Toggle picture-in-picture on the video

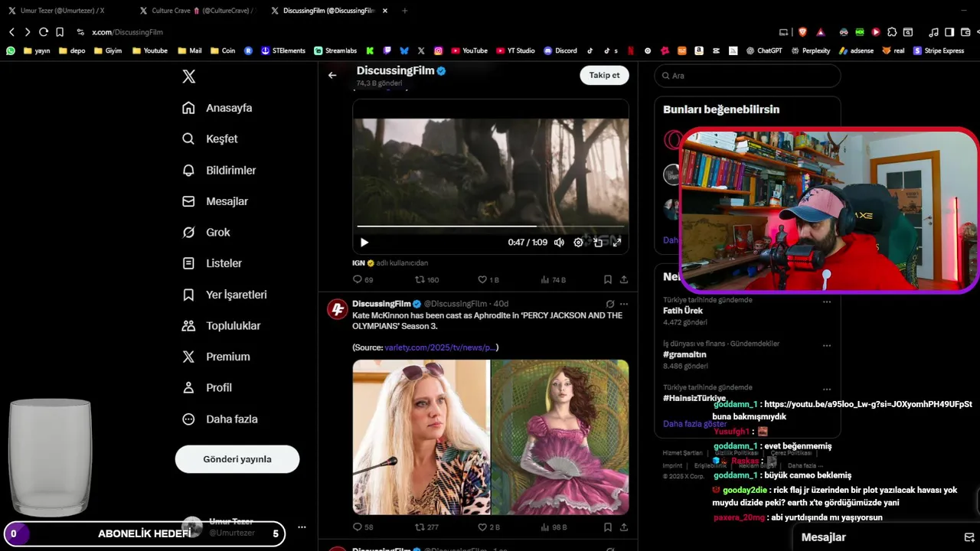pyautogui.click(x=598, y=243)
